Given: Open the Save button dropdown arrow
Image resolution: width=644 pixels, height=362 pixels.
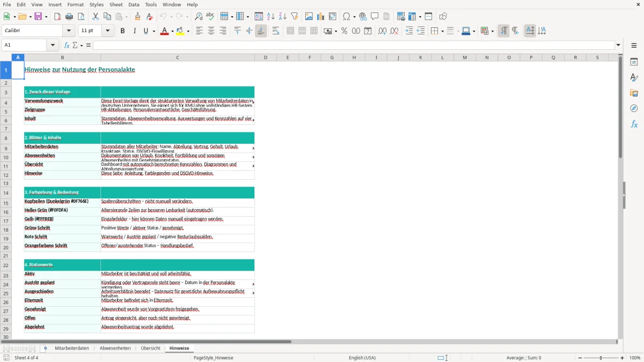Looking at the screenshot, I should click(46, 17).
